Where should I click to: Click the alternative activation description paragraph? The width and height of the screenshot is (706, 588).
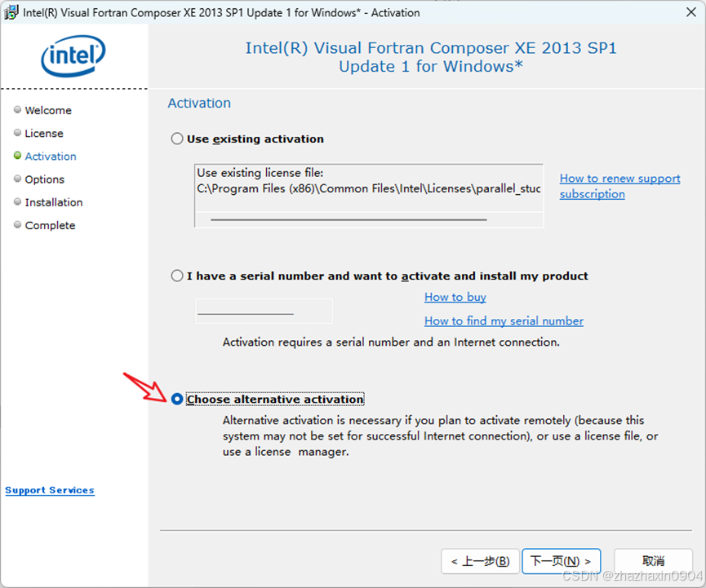(x=441, y=436)
